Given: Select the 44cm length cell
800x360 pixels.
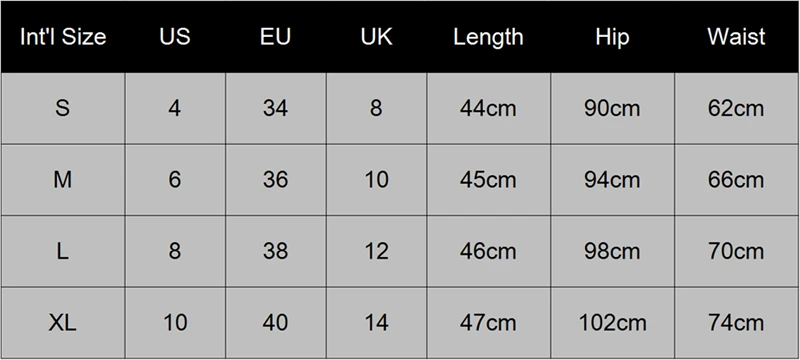Looking at the screenshot, I should 489,108.
